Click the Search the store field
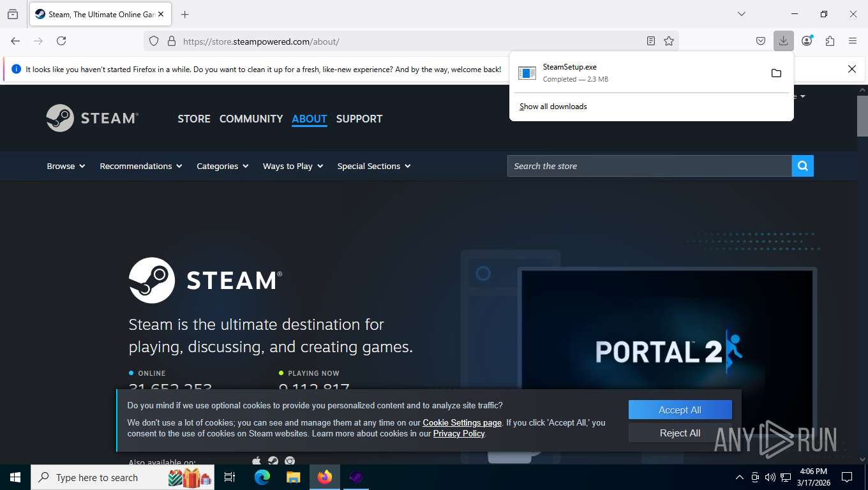868x490 pixels. click(x=650, y=166)
